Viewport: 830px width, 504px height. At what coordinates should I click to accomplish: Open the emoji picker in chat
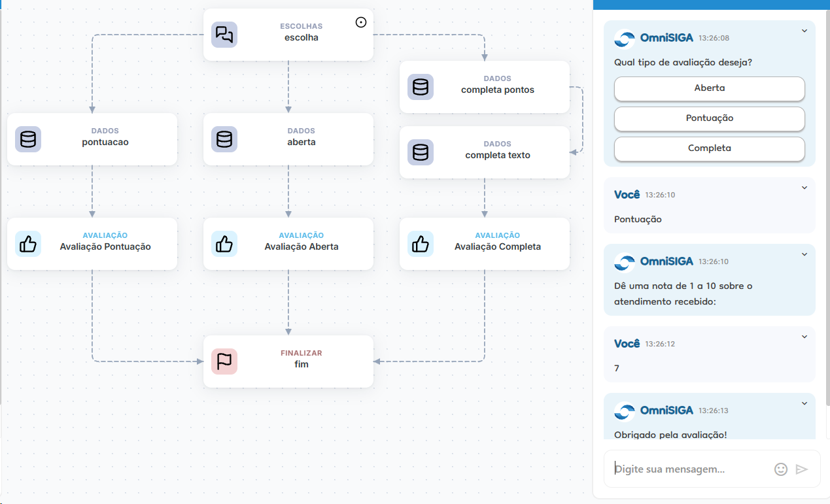[781, 469]
